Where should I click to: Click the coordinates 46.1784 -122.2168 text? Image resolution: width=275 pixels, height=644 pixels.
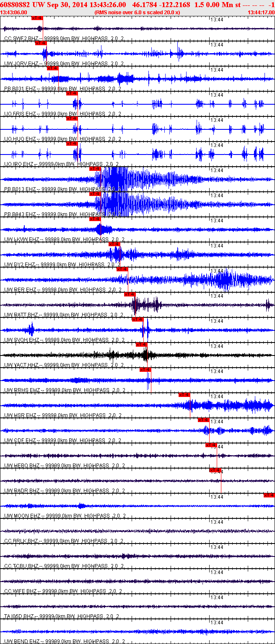[161, 5]
